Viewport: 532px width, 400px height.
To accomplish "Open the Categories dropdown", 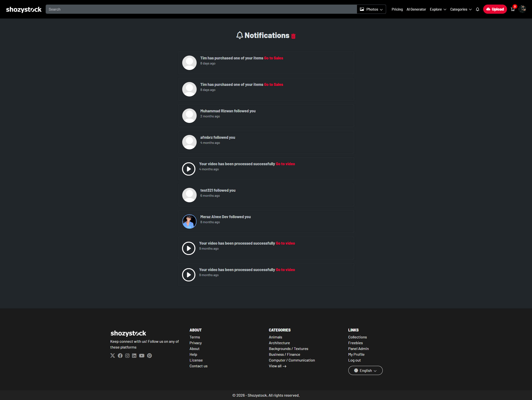I will click(x=461, y=9).
